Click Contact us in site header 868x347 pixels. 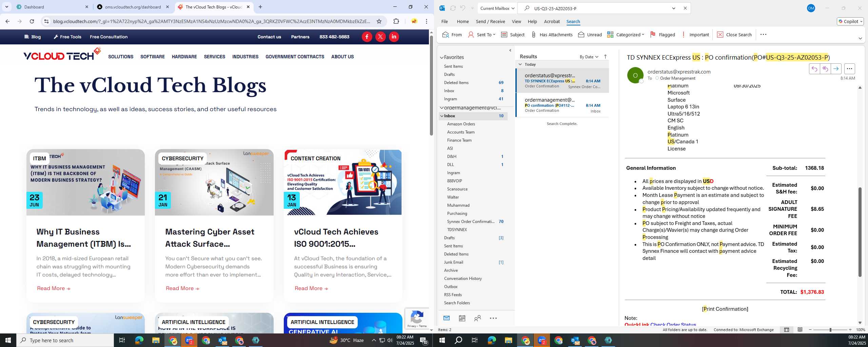[x=269, y=37]
